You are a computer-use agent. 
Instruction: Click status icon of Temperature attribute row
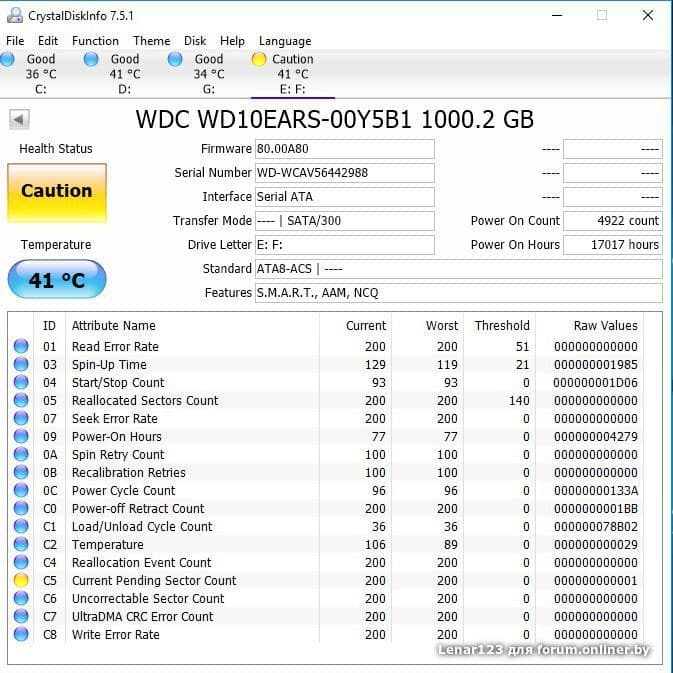[x=21, y=544]
